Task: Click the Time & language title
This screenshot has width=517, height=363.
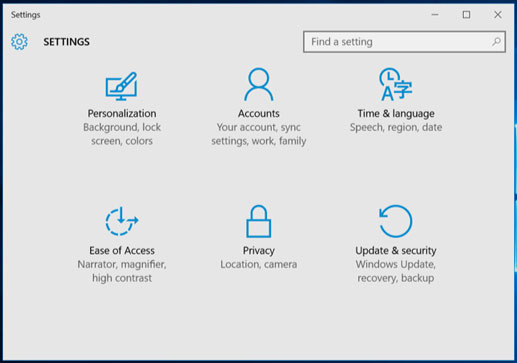Action: click(396, 114)
